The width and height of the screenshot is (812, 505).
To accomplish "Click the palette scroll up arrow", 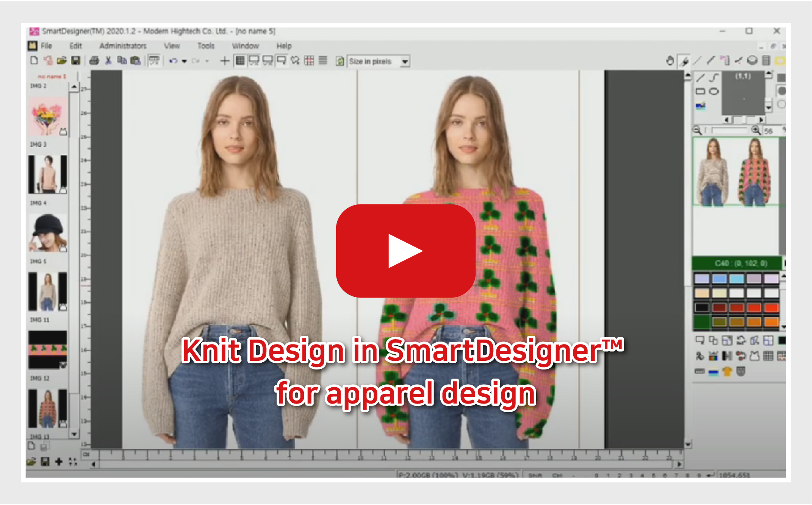I will tap(783, 276).
